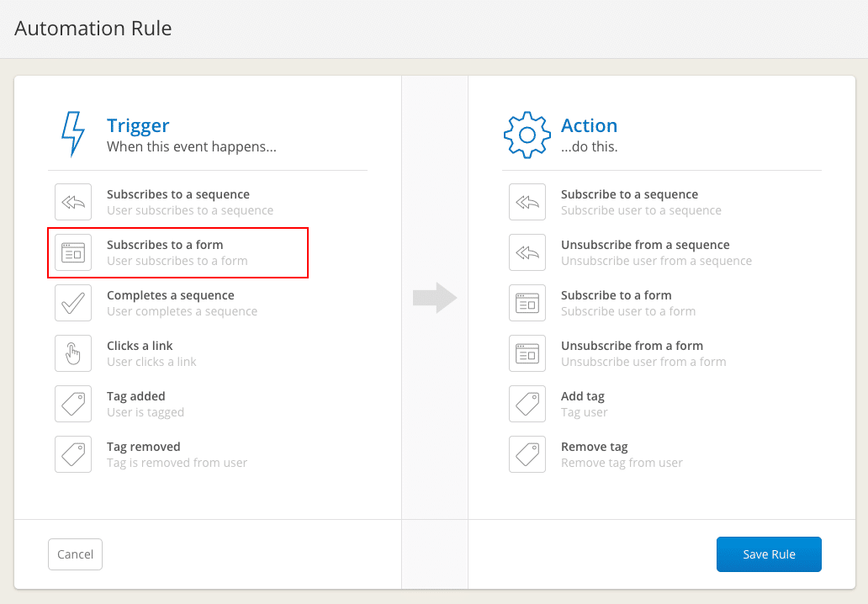This screenshot has width=868, height=604.
Task: Click "User clicks a link" description
Action: click(x=151, y=362)
